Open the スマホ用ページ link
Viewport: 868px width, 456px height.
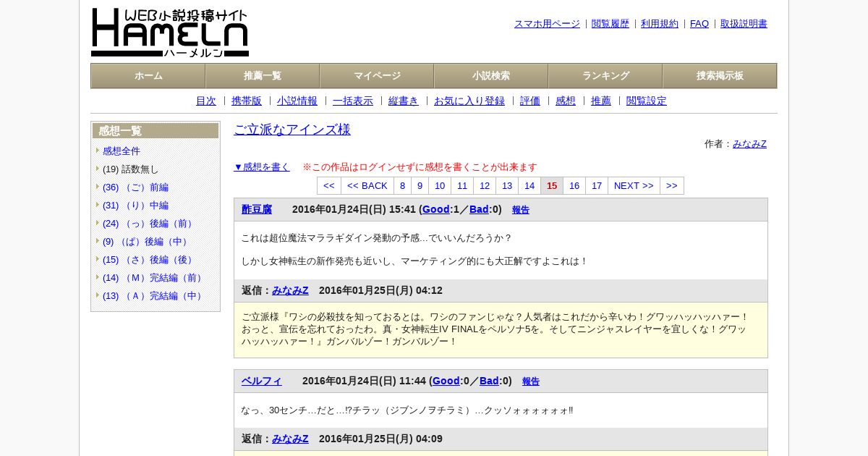click(547, 24)
